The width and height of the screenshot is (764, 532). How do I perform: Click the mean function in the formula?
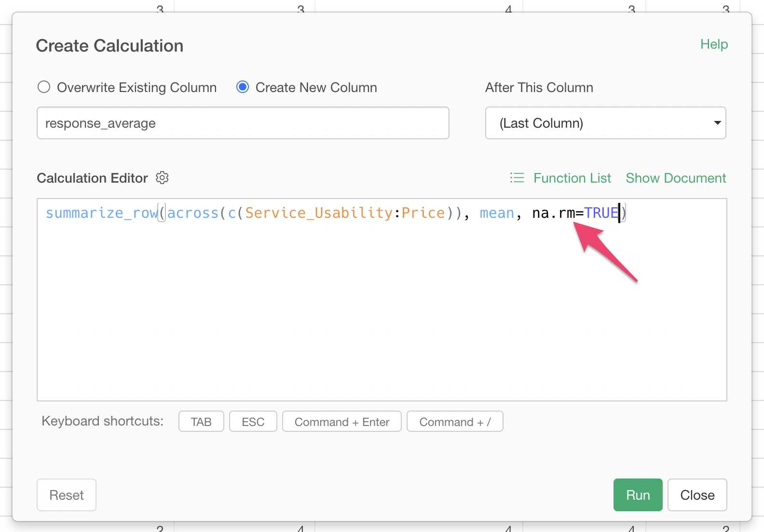point(497,213)
